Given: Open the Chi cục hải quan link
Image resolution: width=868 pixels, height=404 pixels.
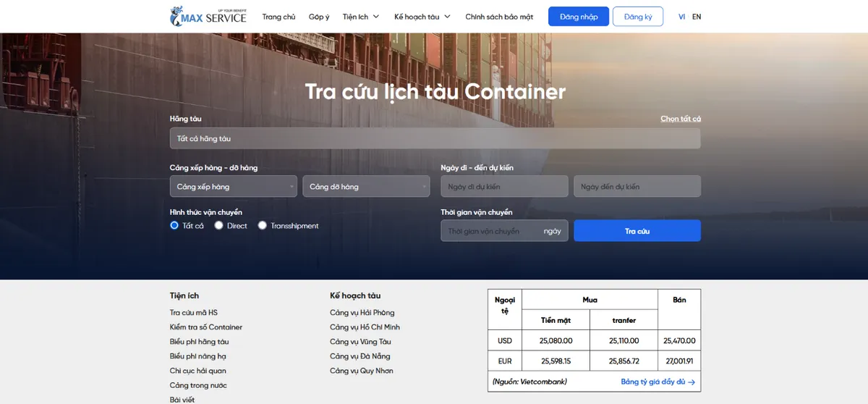Looking at the screenshot, I should (x=198, y=371).
